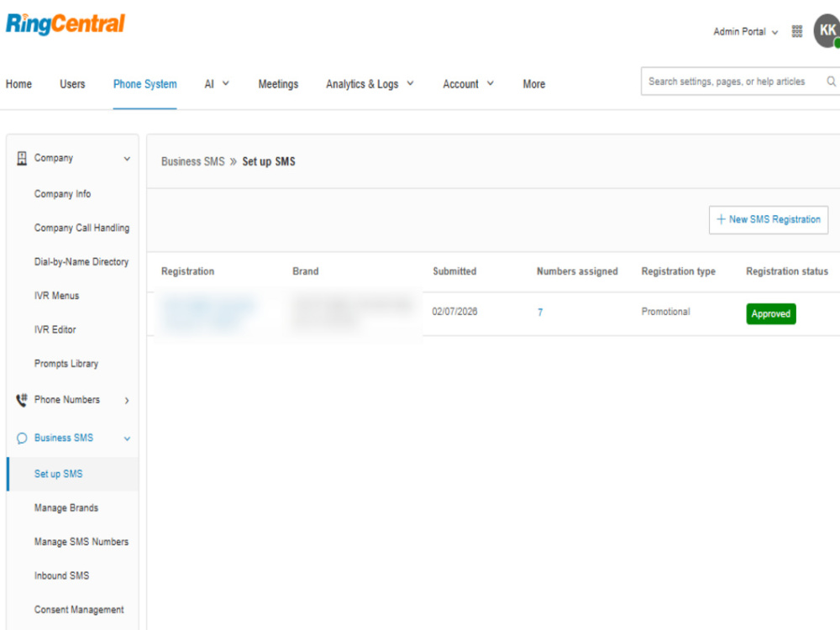Open Inbound SMS
Screen dimensions: 840x630
click(61, 575)
